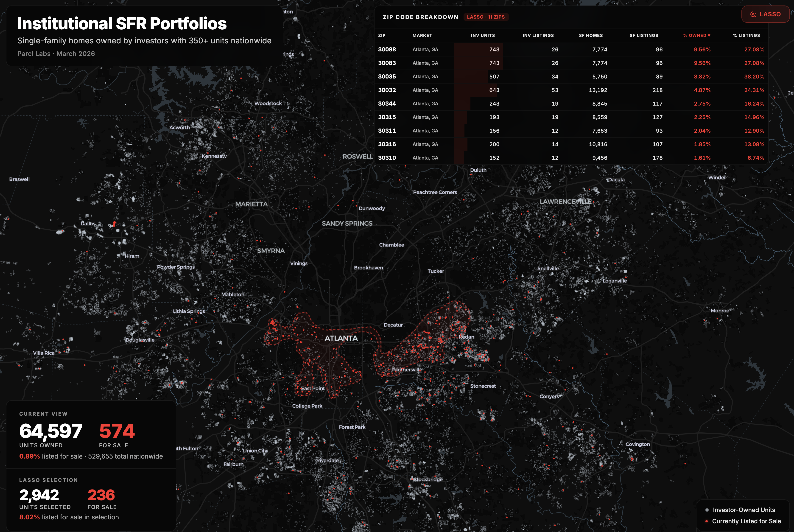This screenshot has width=794, height=532.
Task: Select ZIP 30088 row
Action: 571,50
